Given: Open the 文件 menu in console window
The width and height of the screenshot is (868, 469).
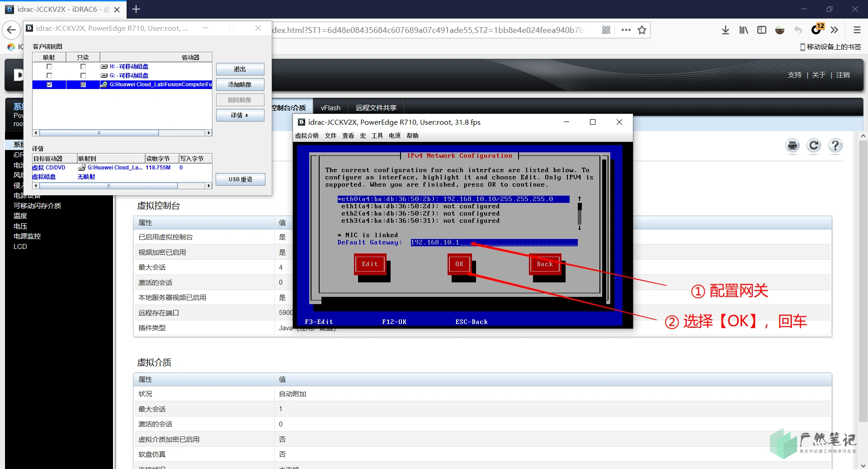Looking at the screenshot, I should point(330,136).
